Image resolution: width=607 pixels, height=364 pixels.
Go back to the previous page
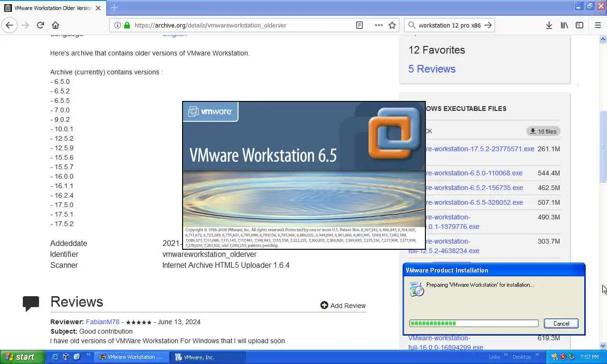click(9, 25)
